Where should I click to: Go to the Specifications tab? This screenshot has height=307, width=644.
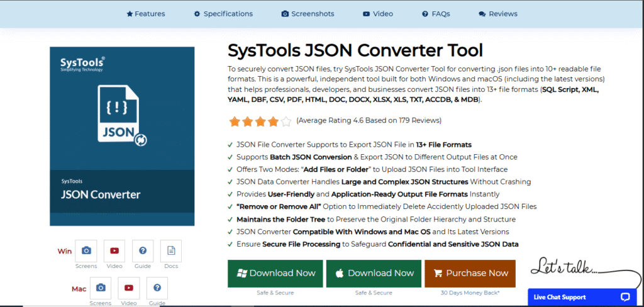pos(223,14)
